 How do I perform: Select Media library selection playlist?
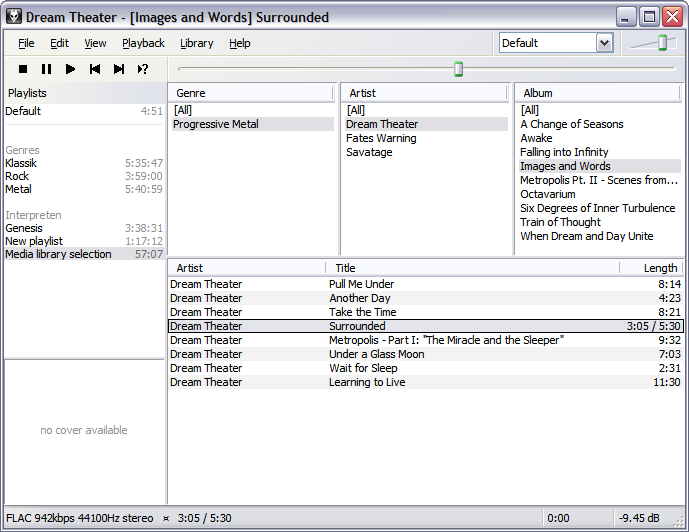point(84,254)
